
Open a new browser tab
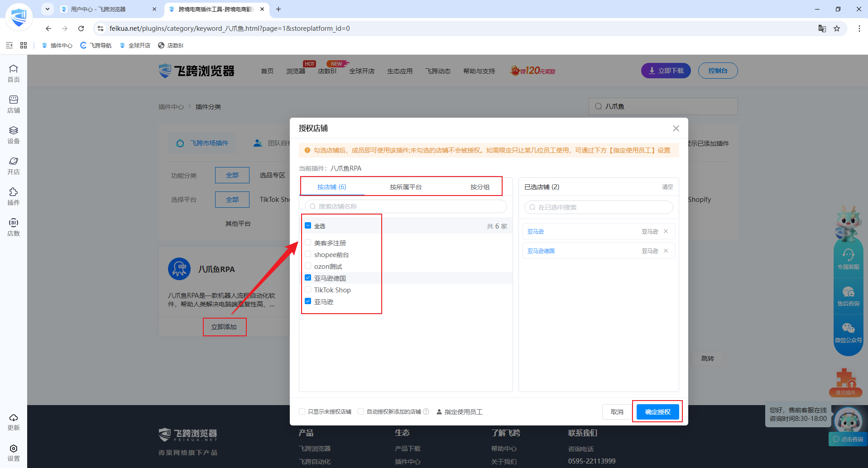278,9
